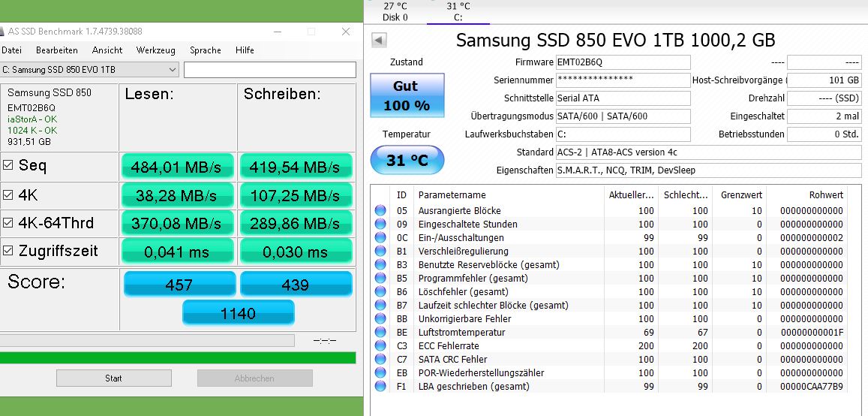Image resolution: width=868 pixels, height=416 pixels.
Task: Click status orb for POR-Wiederherstellungszähler row
Action: point(380,372)
